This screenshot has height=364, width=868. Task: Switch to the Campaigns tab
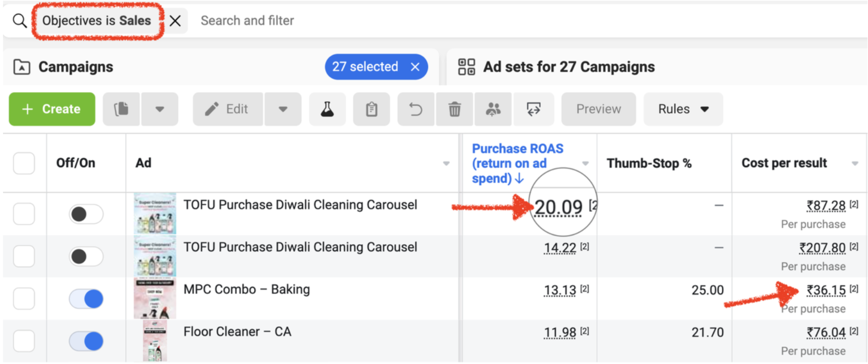(75, 67)
